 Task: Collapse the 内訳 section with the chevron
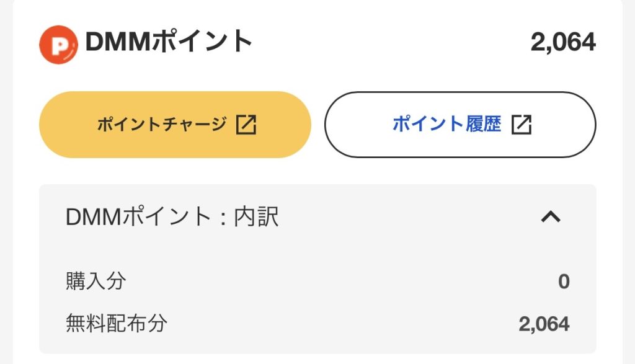click(x=551, y=216)
